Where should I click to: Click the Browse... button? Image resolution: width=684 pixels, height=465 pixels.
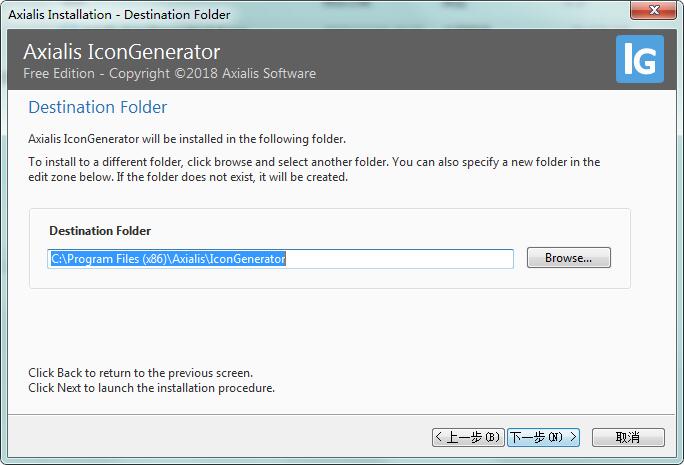[x=568, y=258]
